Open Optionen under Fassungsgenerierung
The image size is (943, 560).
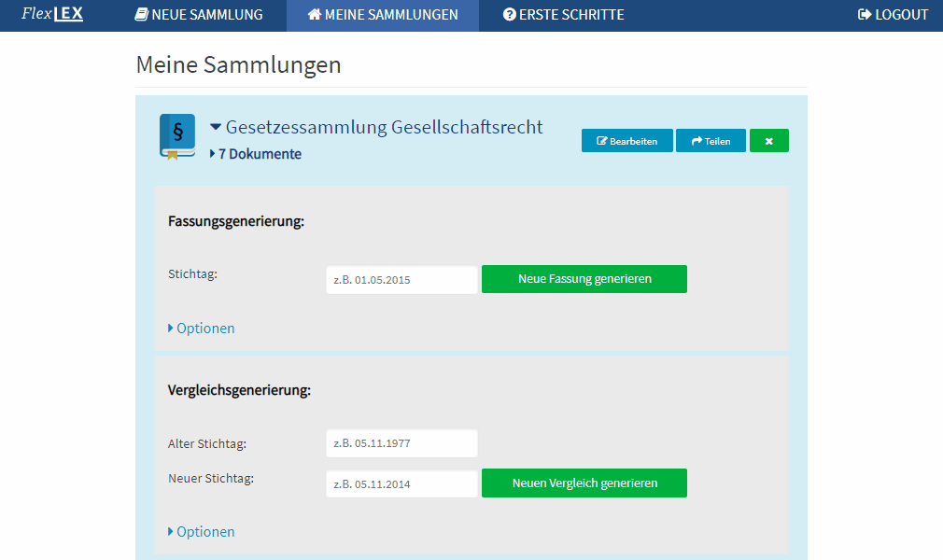click(x=201, y=328)
